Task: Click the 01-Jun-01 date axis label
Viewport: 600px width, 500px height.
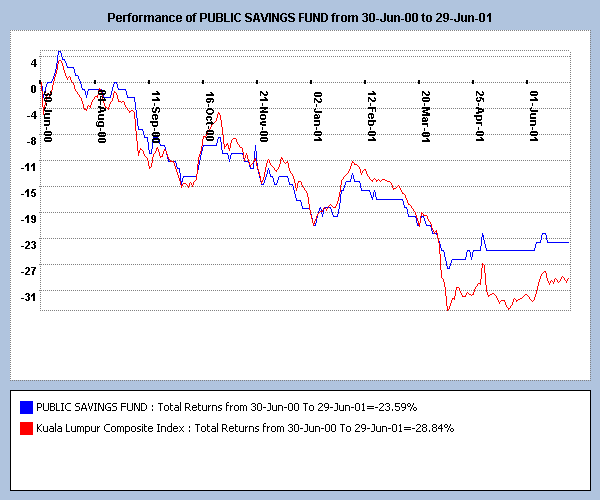Action: (534, 116)
